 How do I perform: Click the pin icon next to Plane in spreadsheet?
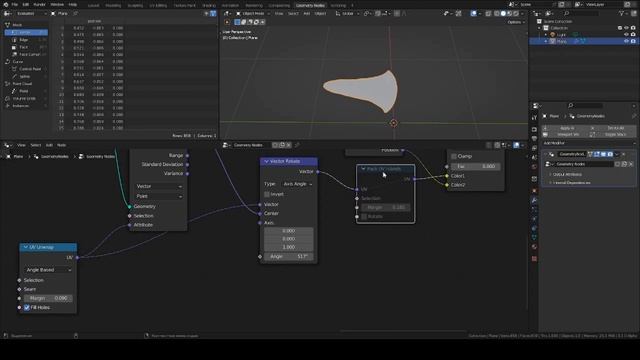(76, 13)
